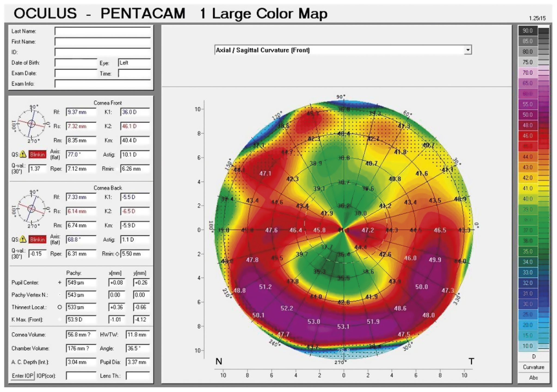Click the Cornea Front QS warning icon

click(23, 154)
